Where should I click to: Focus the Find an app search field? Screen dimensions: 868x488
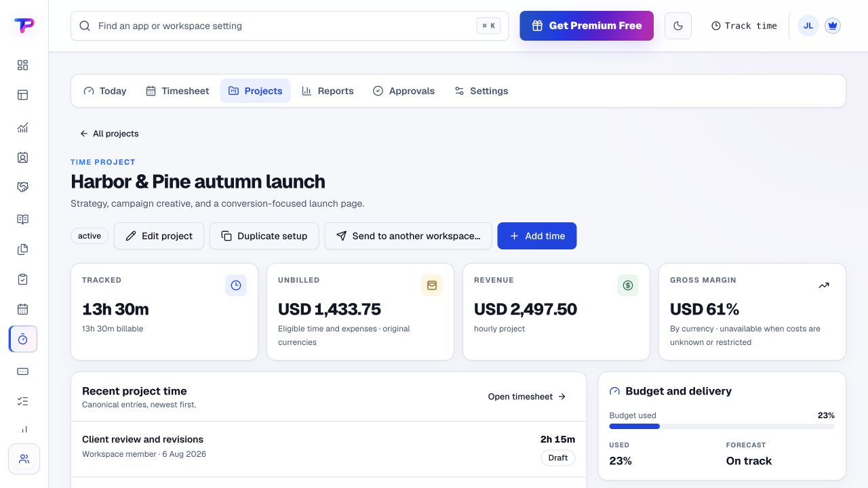pyautogui.click(x=290, y=26)
